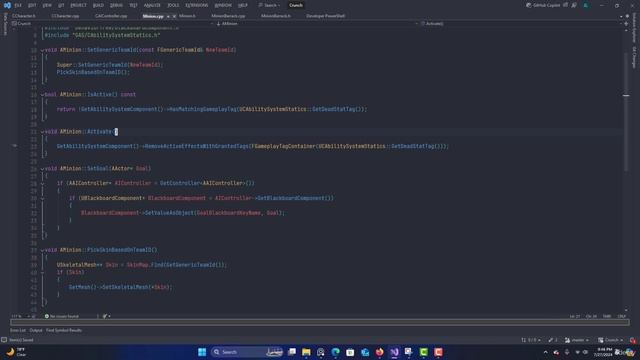This screenshot has width=640, height=360.
Task: Collapse the Activate function
Action: point(42,132)
